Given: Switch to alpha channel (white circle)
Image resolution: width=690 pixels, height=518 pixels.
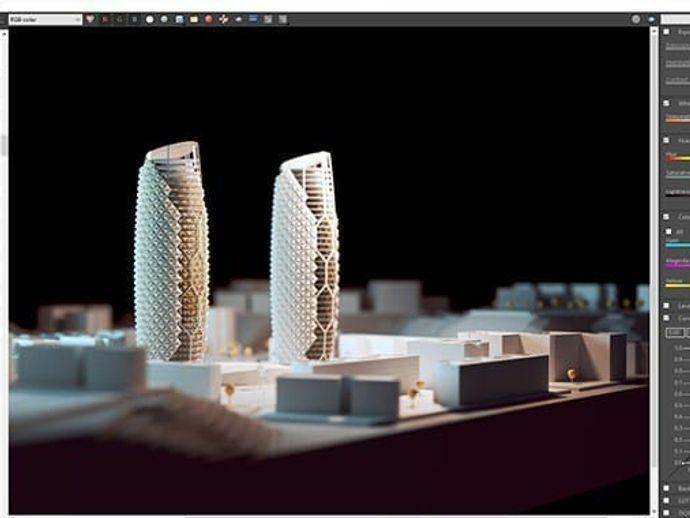Looking at the screenshot, I should [150, 19].
